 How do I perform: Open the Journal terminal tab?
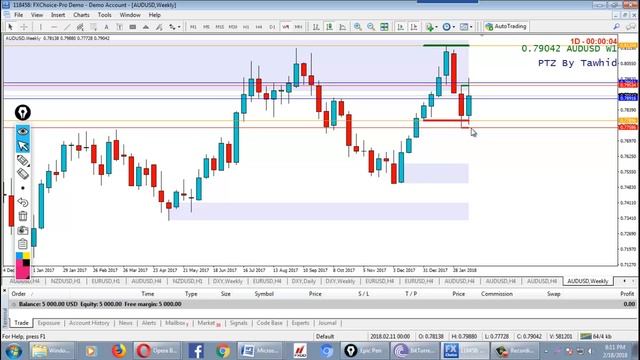(327, 323)
